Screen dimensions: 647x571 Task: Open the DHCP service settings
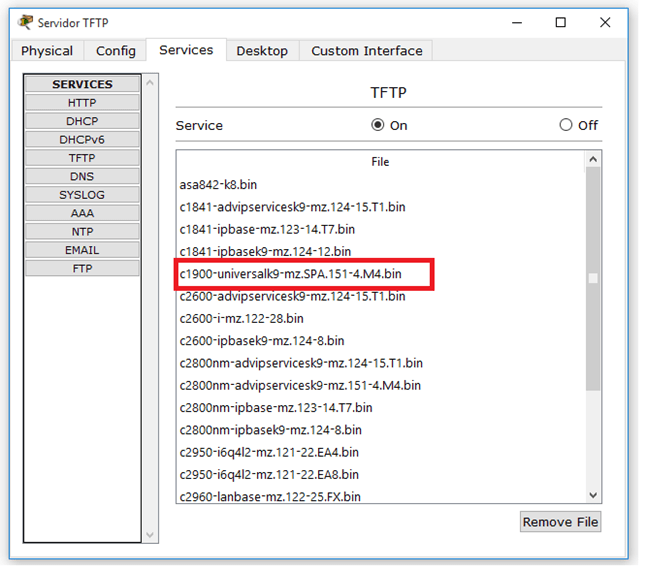(82, 121)
